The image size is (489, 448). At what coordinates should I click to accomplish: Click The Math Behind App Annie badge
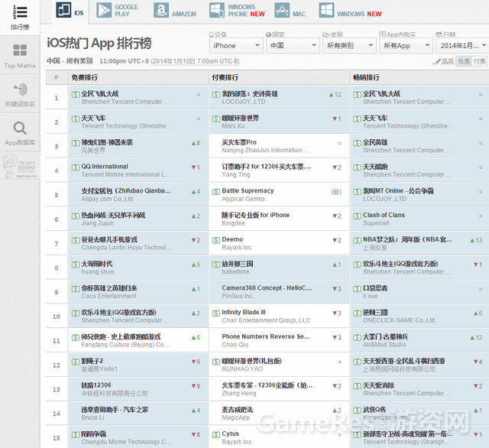pyautogui.click(x=20, y=167)
